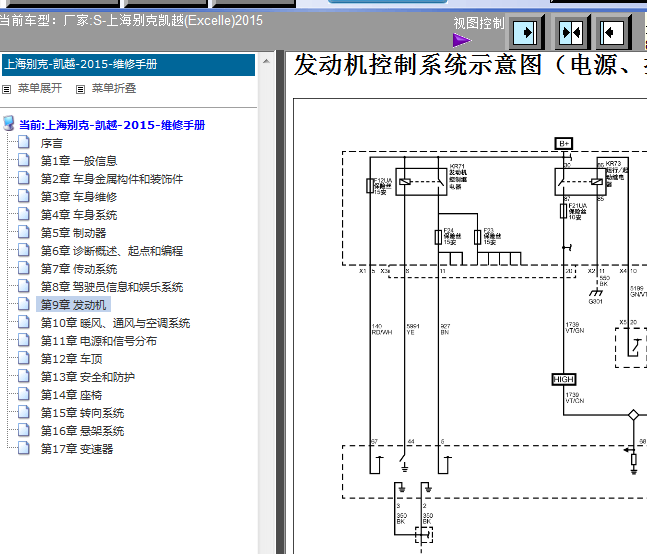Click the page icon next to 第15章

pos(24,412)
